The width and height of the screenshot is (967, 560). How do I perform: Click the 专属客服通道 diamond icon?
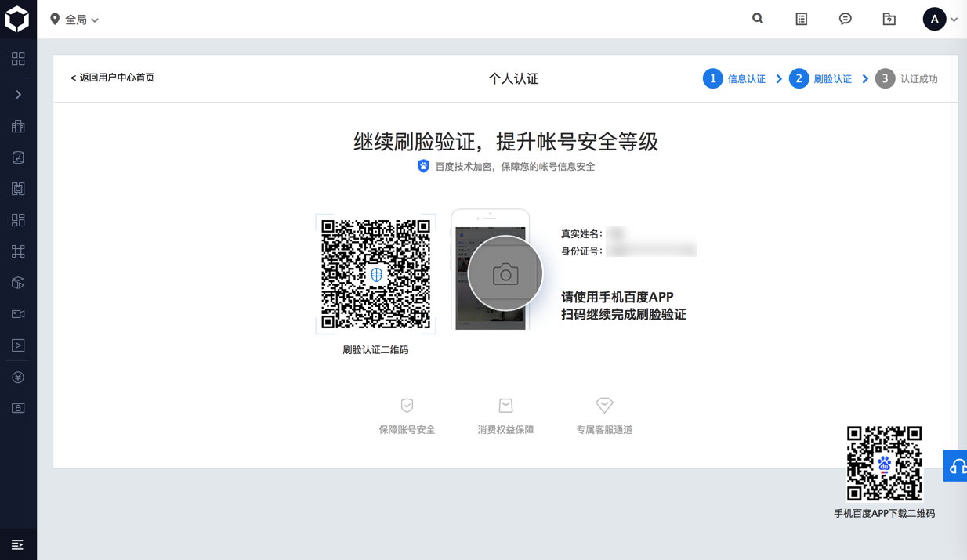[x=604, y=405]
